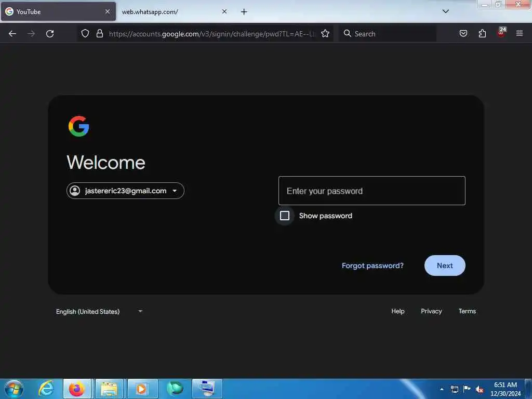Click the address bar URL
The height and width of the screenshot is (399, 532).
[x=212, y=34]
